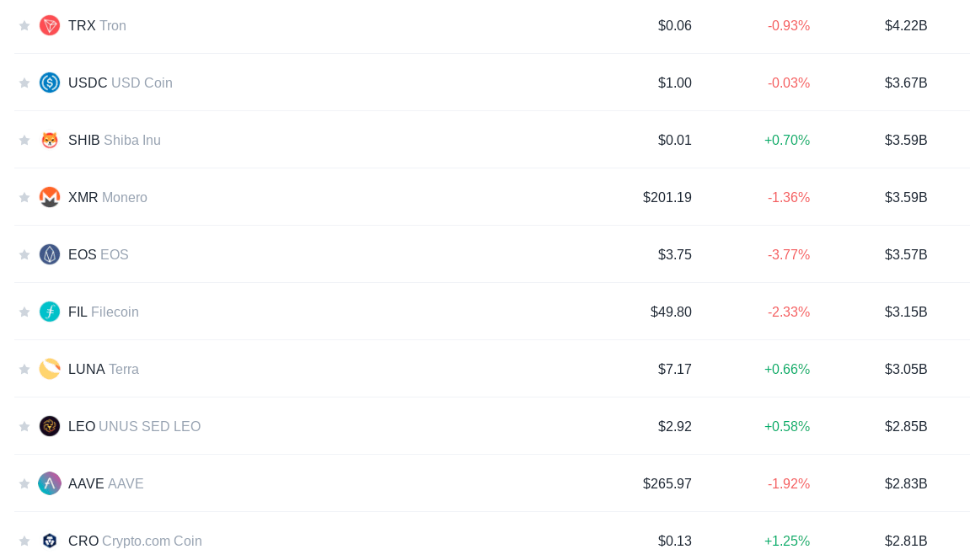Toggle the star next to USDC
This screenshot has height=560, width=970.
coord(24,83)
